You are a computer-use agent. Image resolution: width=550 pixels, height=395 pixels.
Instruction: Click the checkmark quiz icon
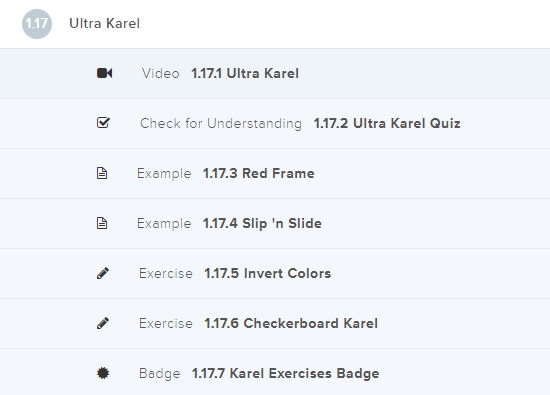click(103, 123)
